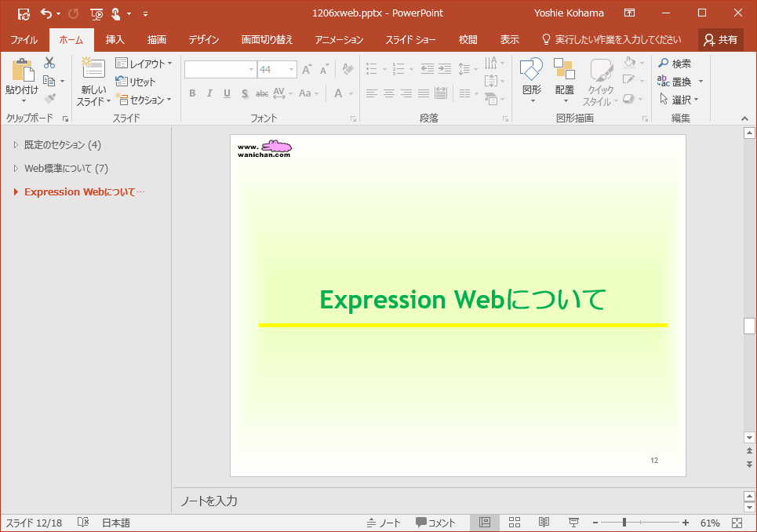The width and height of the screenshot is (757, 532).
Task: Expand Web標準について section
Action: (x=16, y=168)
